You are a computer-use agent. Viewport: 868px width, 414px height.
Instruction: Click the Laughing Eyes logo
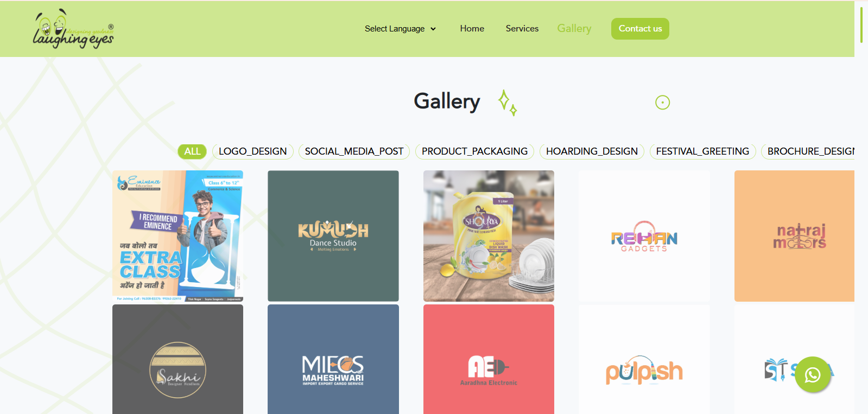coord(73,29)
